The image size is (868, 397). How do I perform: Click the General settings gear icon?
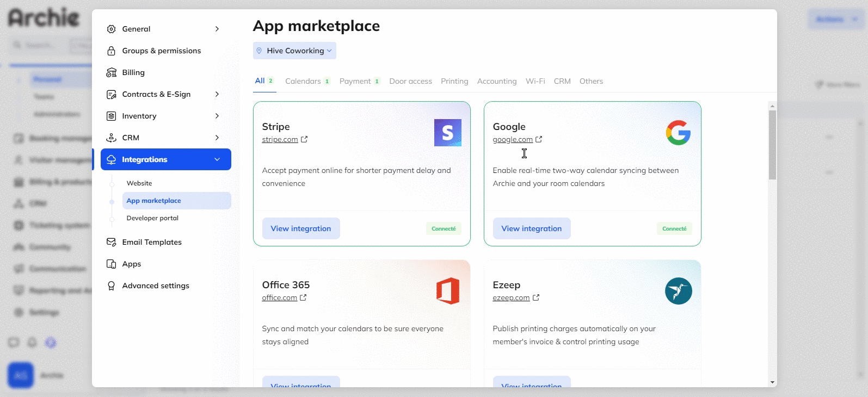[x=111, y=29]
